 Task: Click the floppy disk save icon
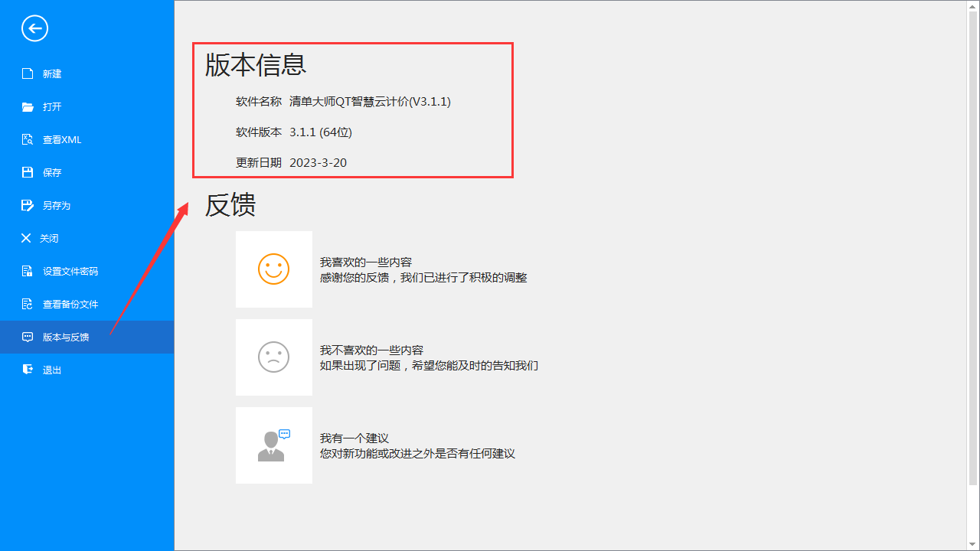click(28, 172)
